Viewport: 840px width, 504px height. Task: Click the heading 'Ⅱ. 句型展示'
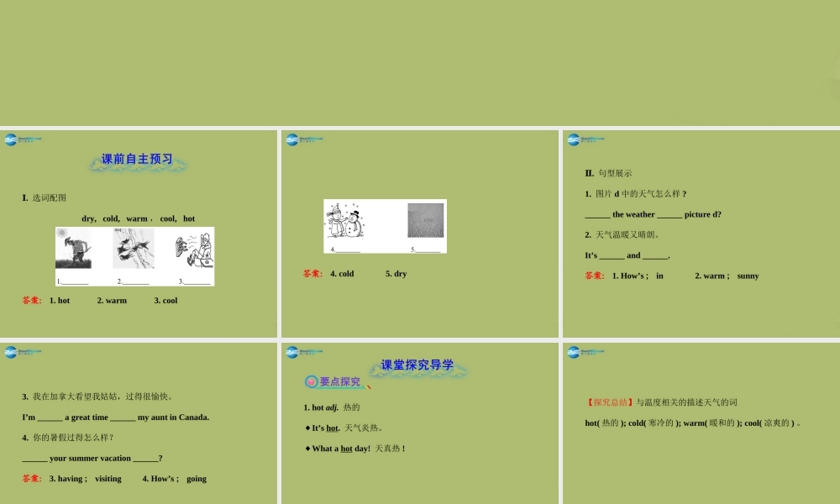[x=608, y=173]
